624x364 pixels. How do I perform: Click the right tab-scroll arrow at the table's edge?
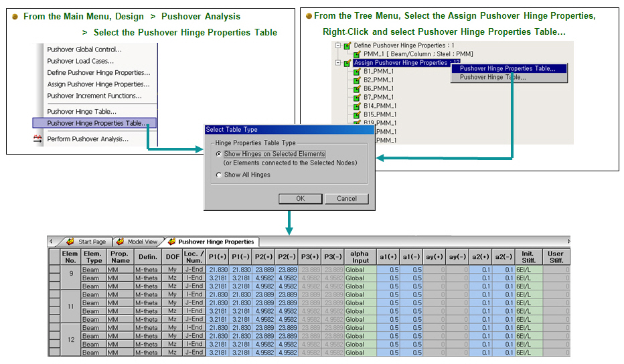[568, 242]
